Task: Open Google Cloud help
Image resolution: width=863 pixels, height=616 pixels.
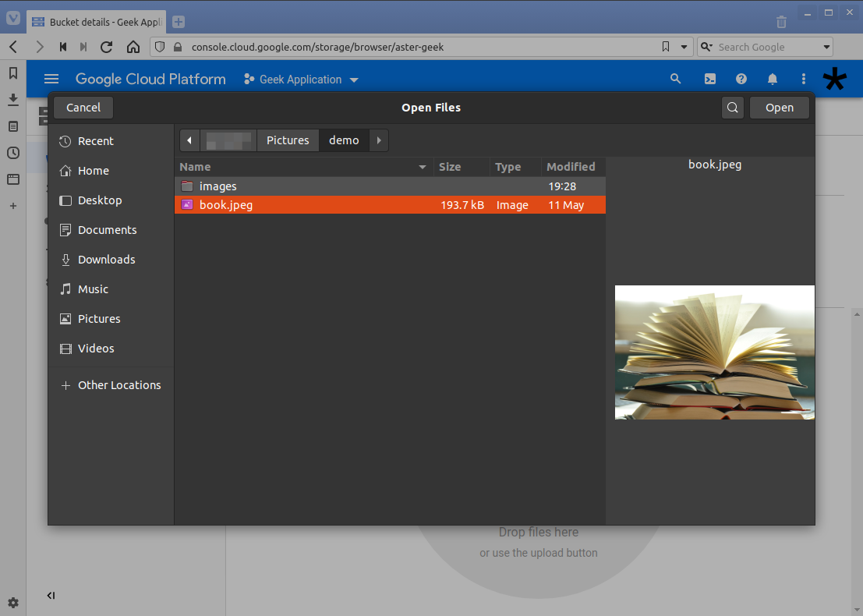Action: coord(741,79)
